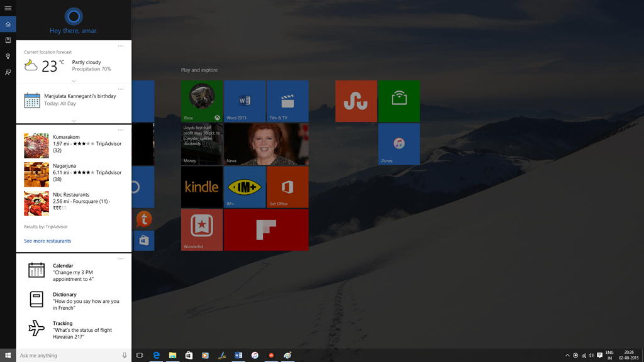644x362 pixels.
Task: Open the Xbox tile
Action: 202,101
